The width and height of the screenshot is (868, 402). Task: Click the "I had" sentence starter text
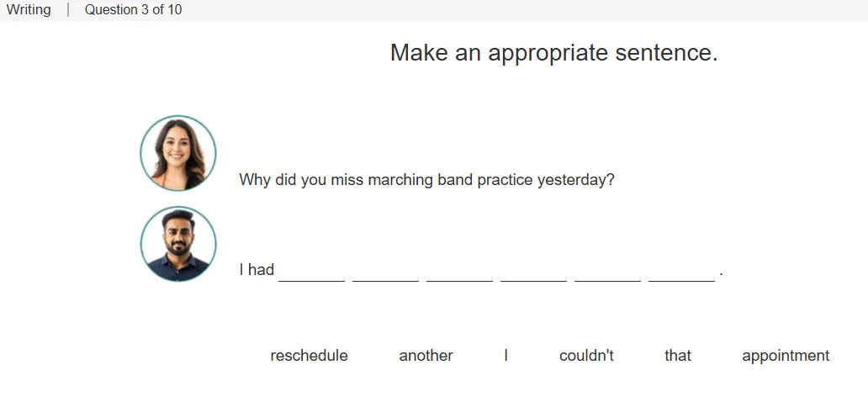257,270
